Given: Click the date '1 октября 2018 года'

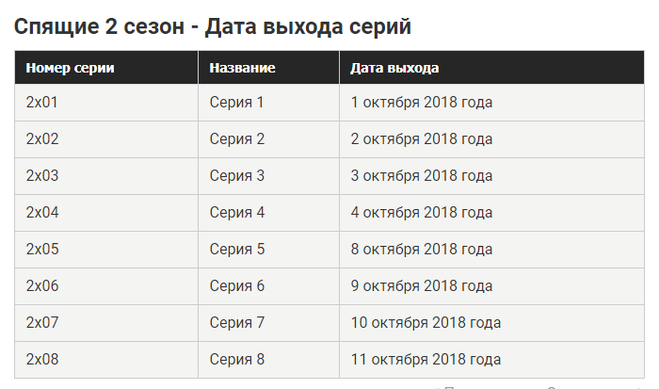Looking at the screenshot, I should [x=422, y=103].
